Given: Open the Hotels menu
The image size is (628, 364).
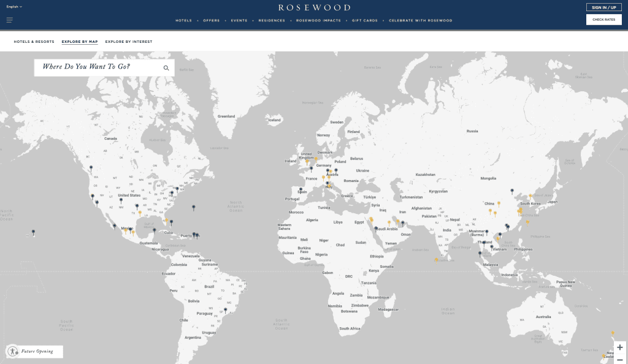Looking at the screenshot, I should pos(183,20).
